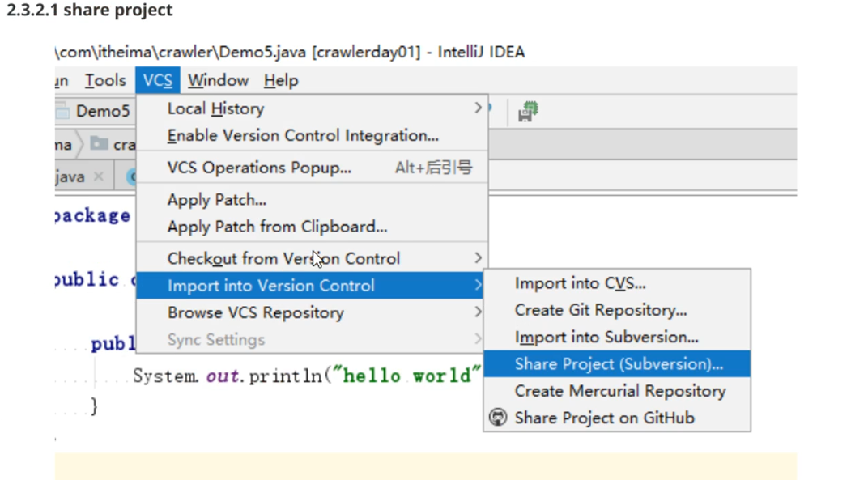Open the Tools menu

coord(105,80)
